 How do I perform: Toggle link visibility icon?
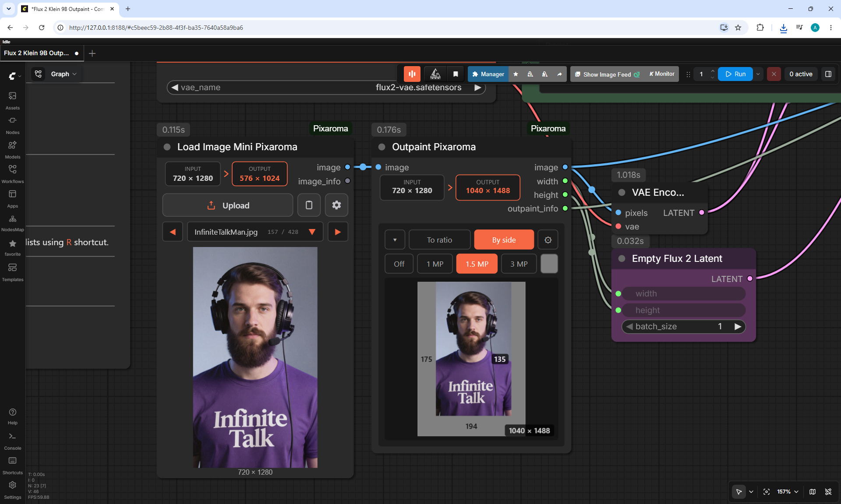point(828,492)
